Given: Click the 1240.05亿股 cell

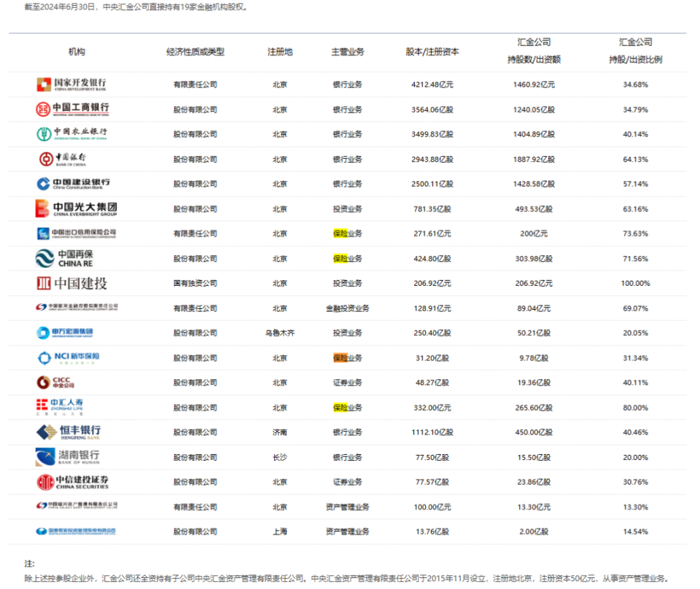Looking at the screenshot, I should pyautogui.click(x=534, y=110).
